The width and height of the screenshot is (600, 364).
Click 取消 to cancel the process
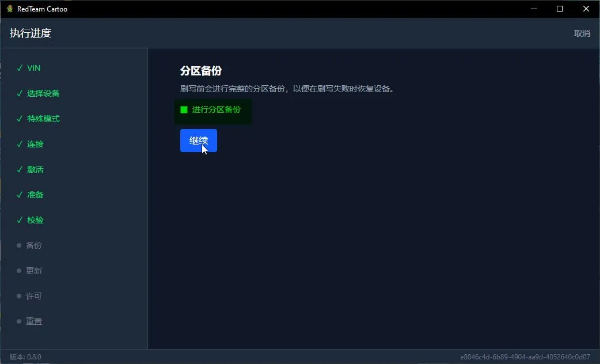(582, 33)
